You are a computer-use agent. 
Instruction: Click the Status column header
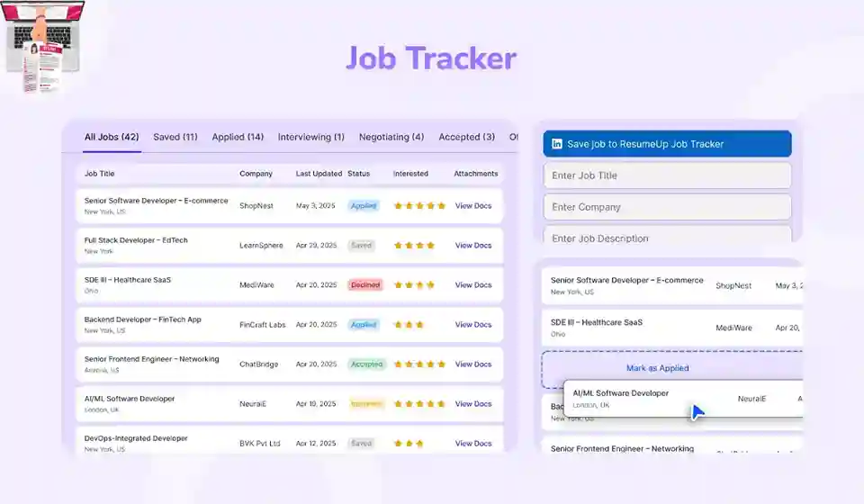(x=359, y=174)
